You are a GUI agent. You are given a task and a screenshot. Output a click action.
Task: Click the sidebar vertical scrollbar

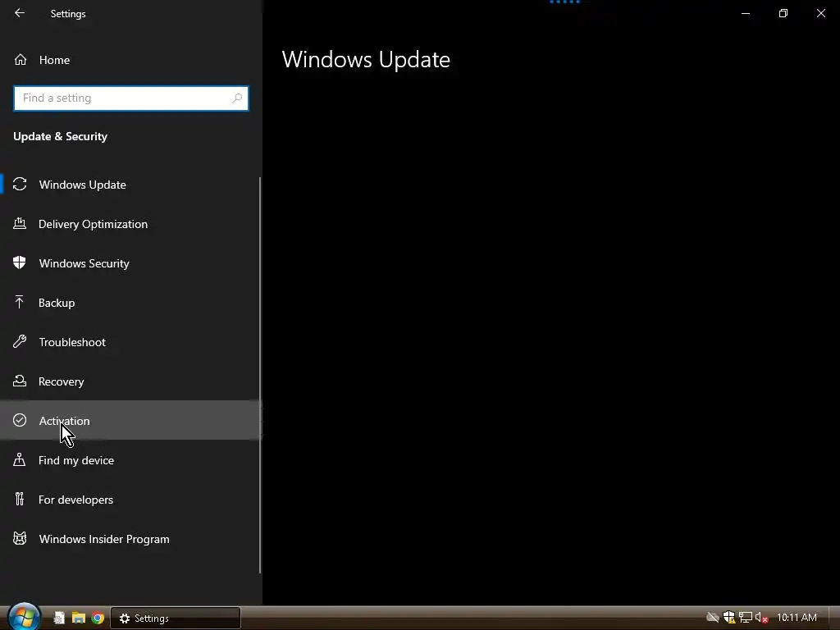point(260,375)
